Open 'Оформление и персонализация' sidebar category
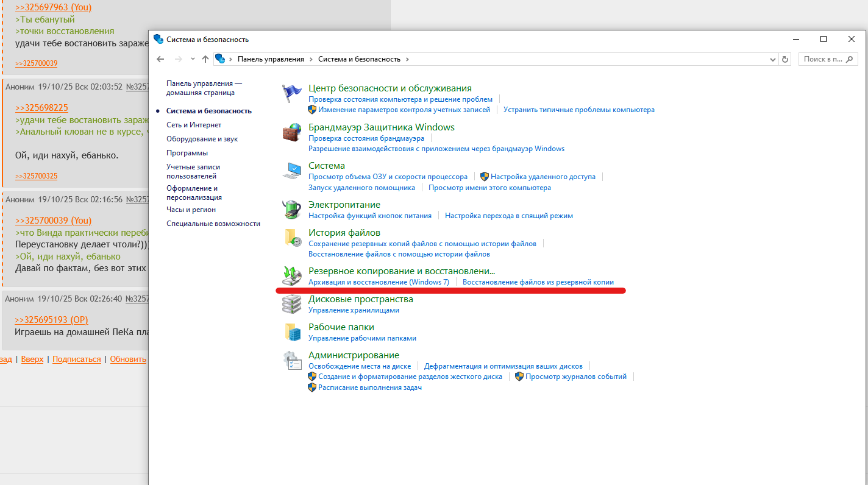868x485 pixels. tap(194, 193)
